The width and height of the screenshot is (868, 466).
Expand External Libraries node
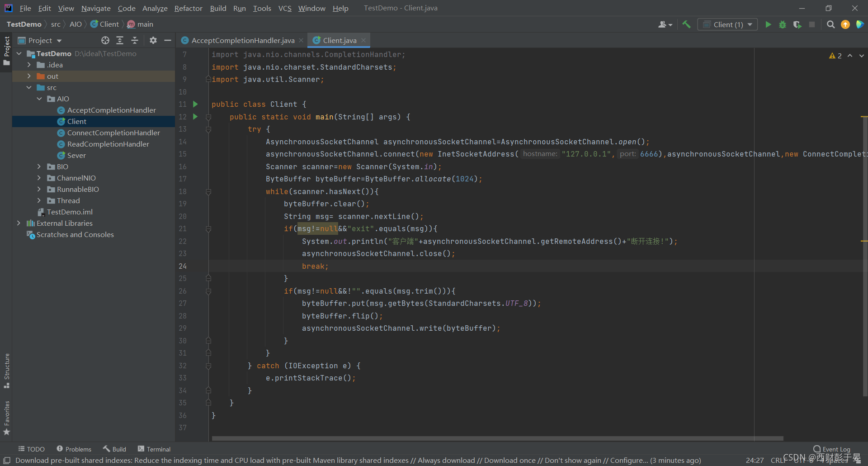(x=19, y=223)
